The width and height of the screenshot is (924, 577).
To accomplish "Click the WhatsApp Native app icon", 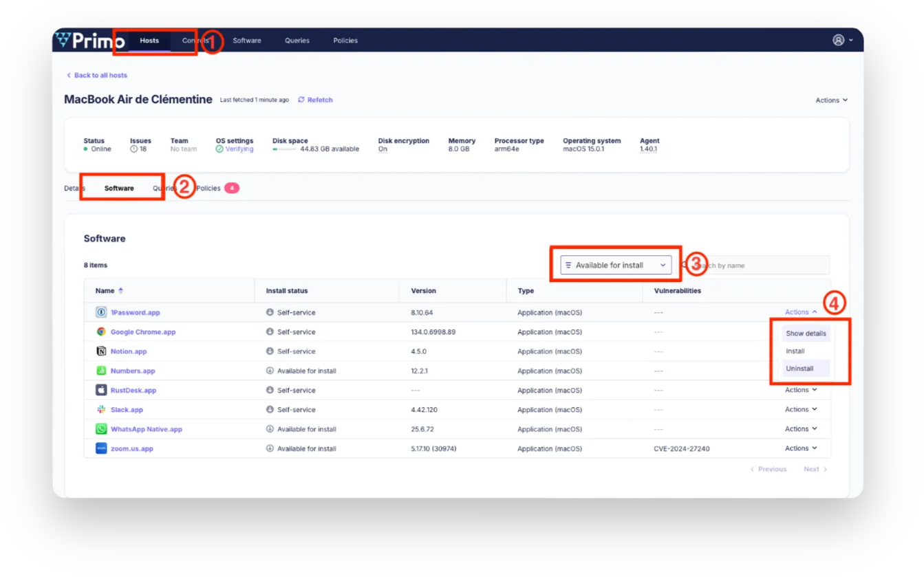I will pyautogui.click(x=101, y=429).
